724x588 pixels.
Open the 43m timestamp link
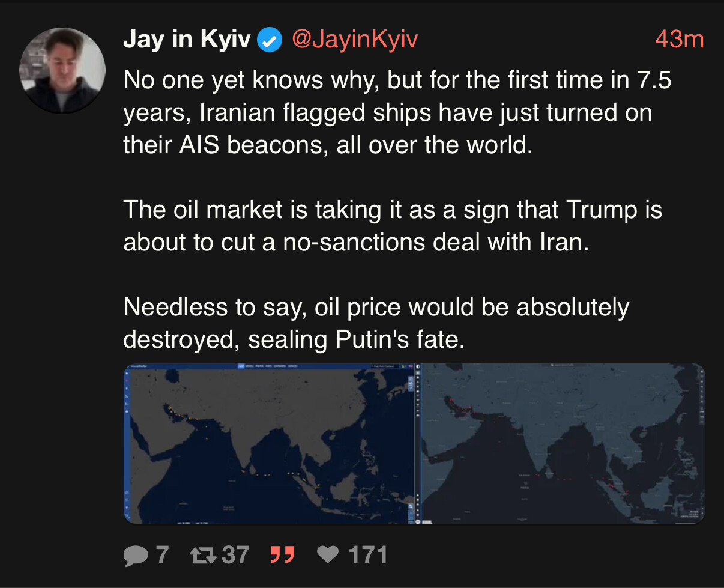tap(679, 40)
